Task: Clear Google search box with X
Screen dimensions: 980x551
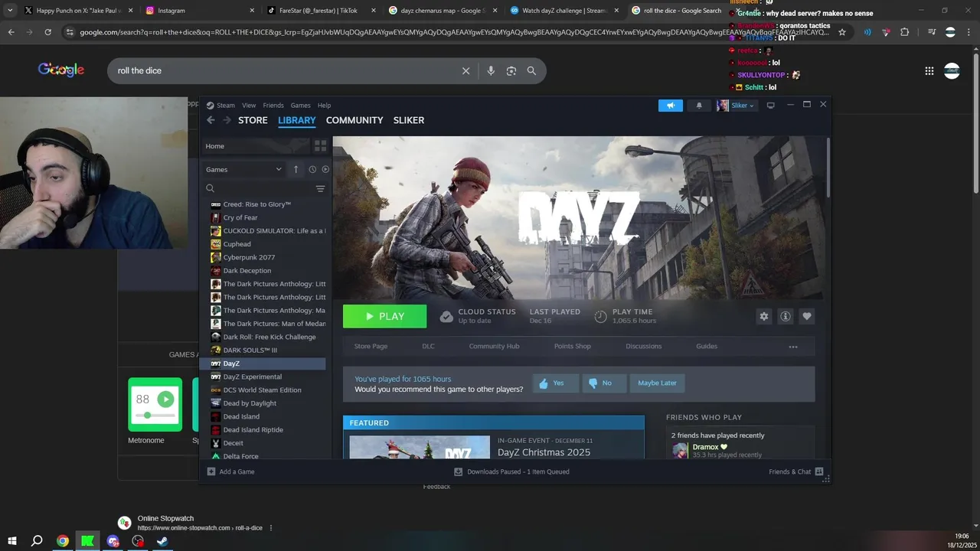Action: [465, 70]
